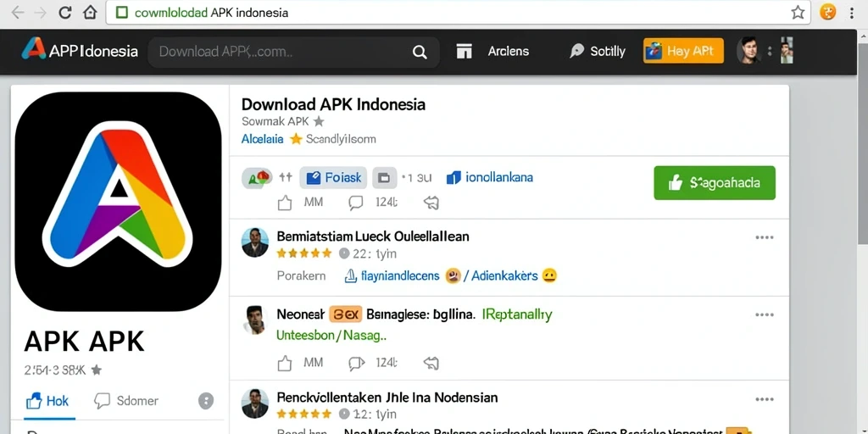Click the small colored A badge icon
This screenshot has width=868, height=434.
point(257,178)
